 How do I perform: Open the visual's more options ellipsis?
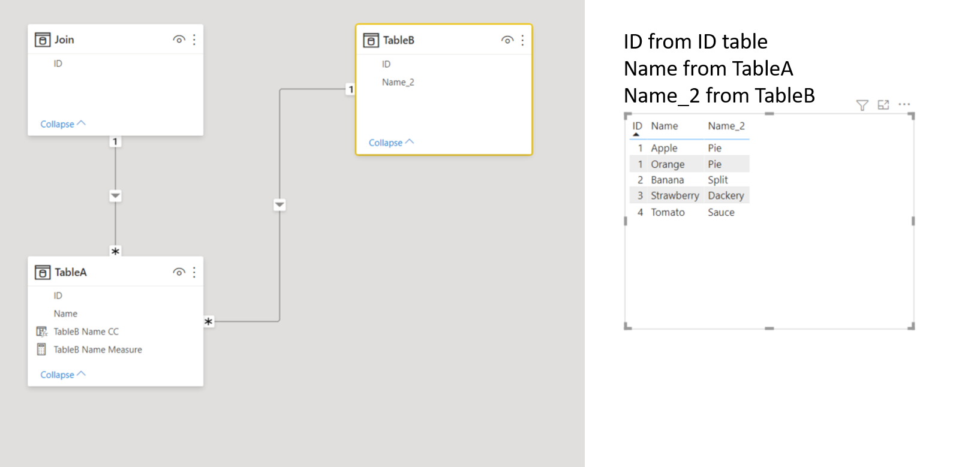point(904,104)
